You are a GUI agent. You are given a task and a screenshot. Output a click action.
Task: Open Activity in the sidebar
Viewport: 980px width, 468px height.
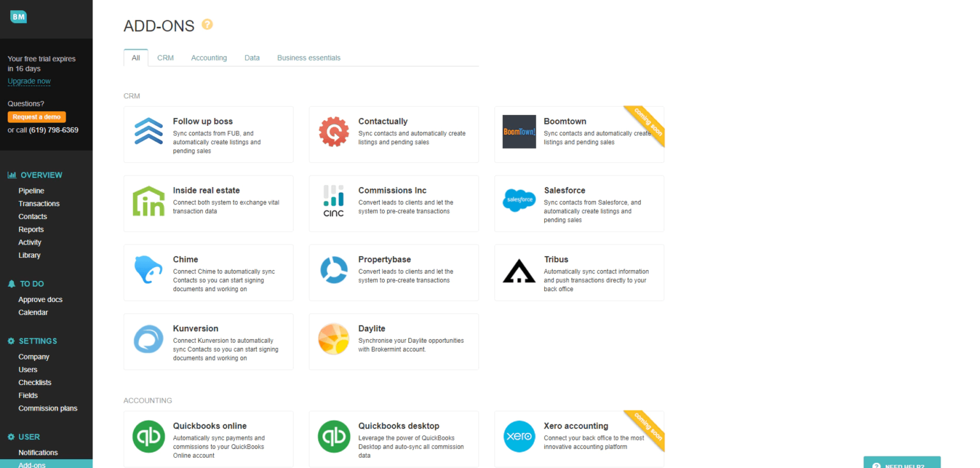pyautogui.click(x=30, y=242)
